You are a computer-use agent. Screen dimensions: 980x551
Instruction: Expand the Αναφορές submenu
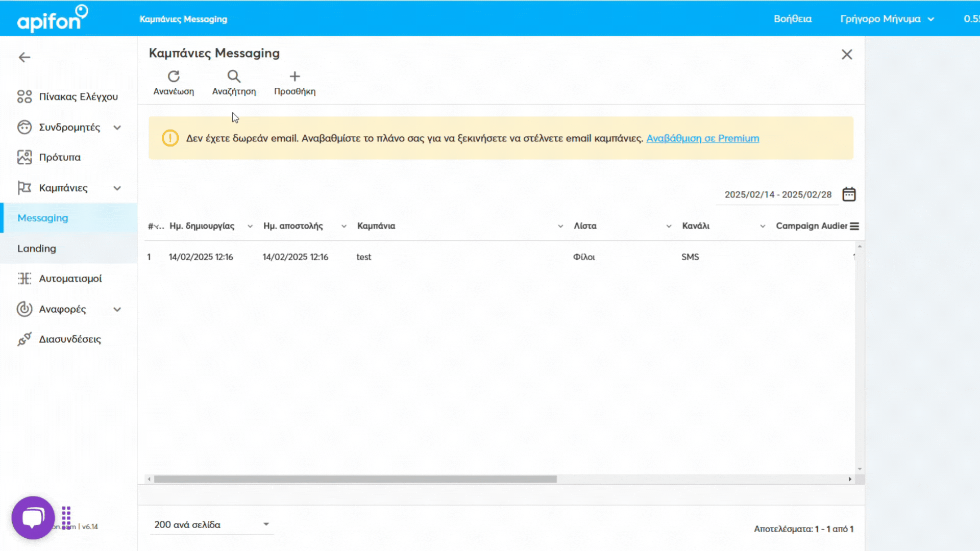(x=117, y=310)
